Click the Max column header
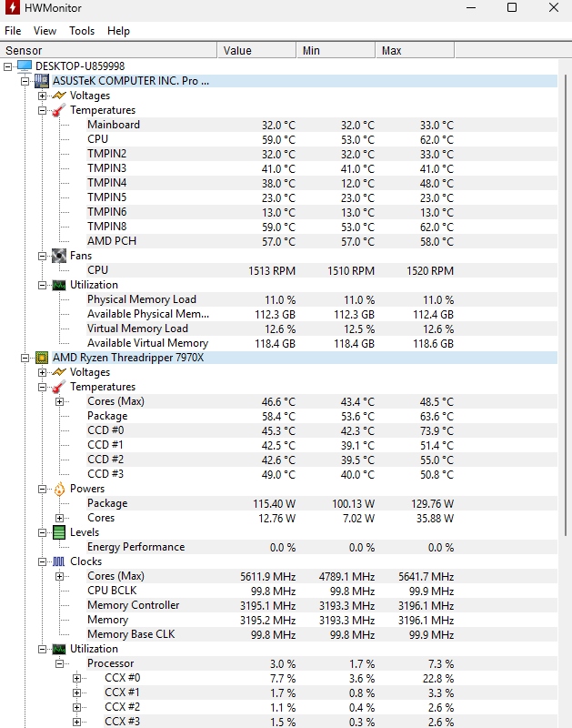The image size is (572, 728). (392, 50)
